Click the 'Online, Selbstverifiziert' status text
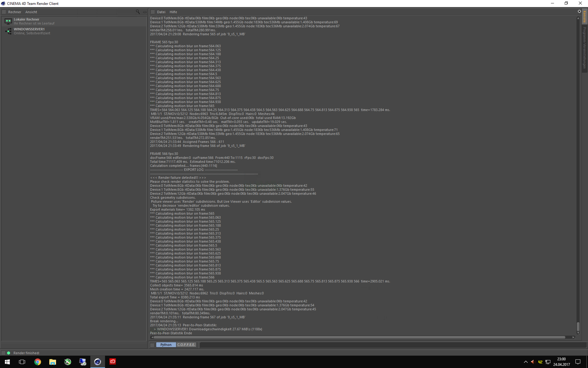 pyautogui.click(x=32, y=33)
